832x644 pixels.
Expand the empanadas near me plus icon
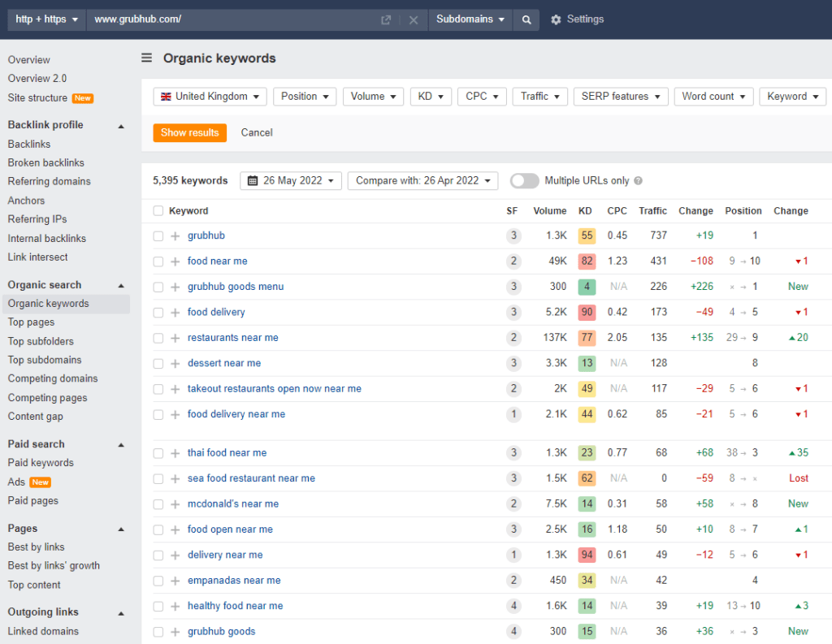(x=175, y=581)
